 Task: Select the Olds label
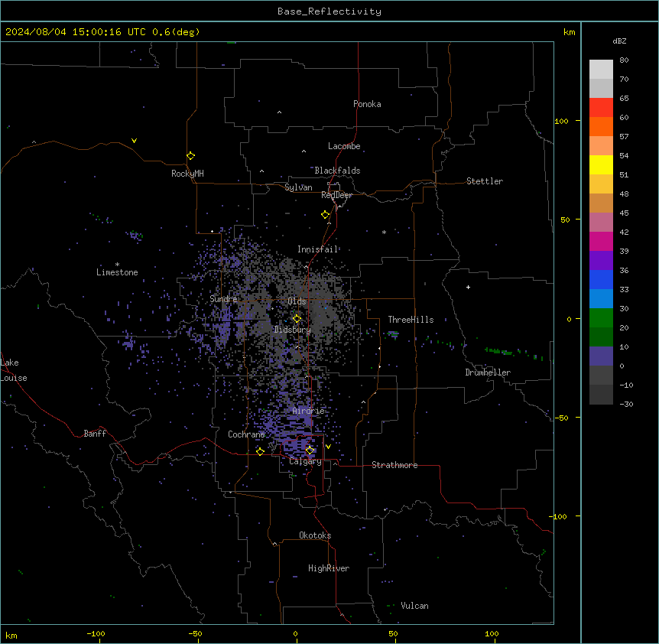pos(297,301)
